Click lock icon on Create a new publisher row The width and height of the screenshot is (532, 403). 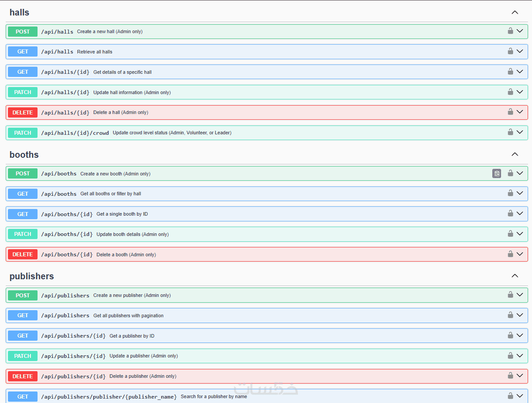point(510,295)
